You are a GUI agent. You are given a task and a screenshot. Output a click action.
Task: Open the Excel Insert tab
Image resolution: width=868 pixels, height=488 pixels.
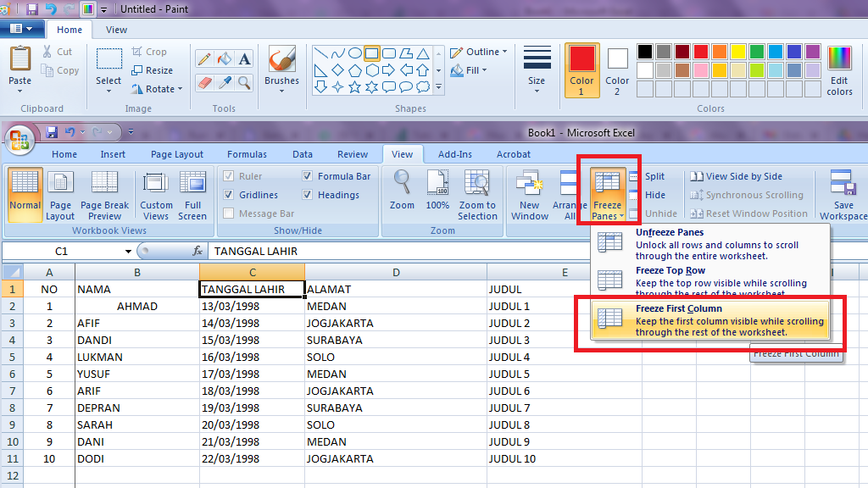click(x=113, y=154)
